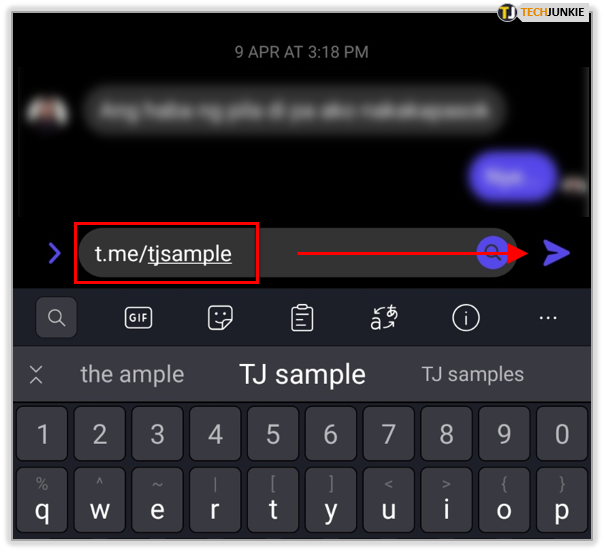Tap the number 5 key
The width and height of the screenshot is (604, 552).
(273, 434)
